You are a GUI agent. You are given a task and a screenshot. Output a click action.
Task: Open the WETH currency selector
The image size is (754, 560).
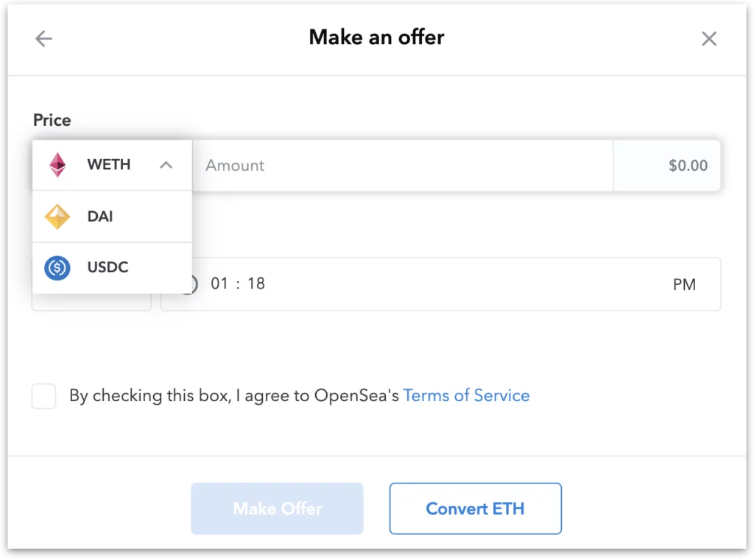click(112, 165)
